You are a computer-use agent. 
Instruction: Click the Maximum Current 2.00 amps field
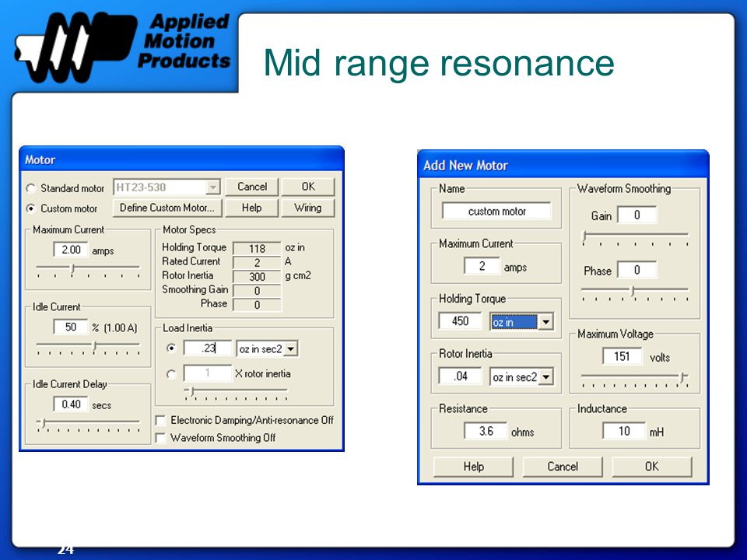pos(71,250)
